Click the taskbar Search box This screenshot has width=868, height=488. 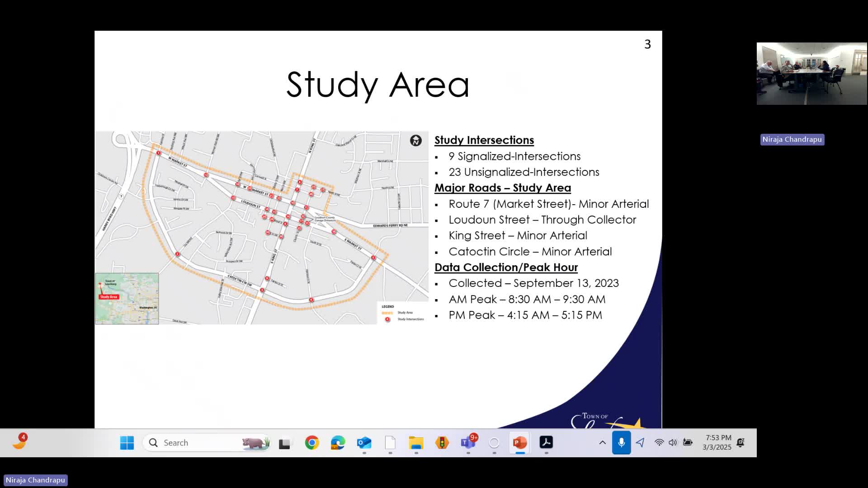(x=208, y=443)
